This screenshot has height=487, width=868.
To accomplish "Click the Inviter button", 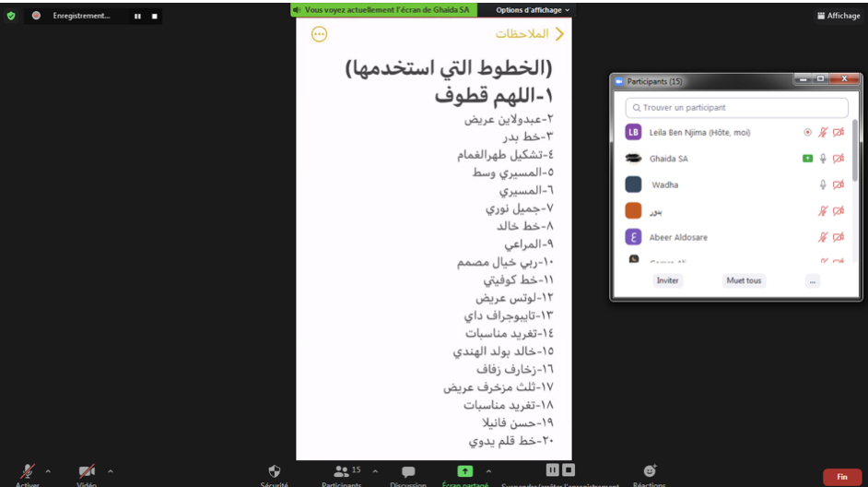I will tap(667, 280).
